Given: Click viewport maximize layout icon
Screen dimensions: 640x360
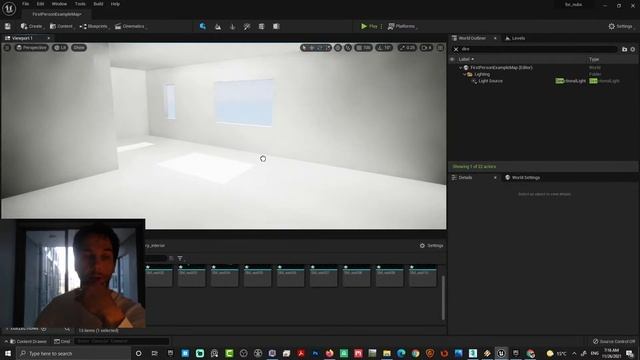Looking at the screenshot, I should click(x=440, y=48).
